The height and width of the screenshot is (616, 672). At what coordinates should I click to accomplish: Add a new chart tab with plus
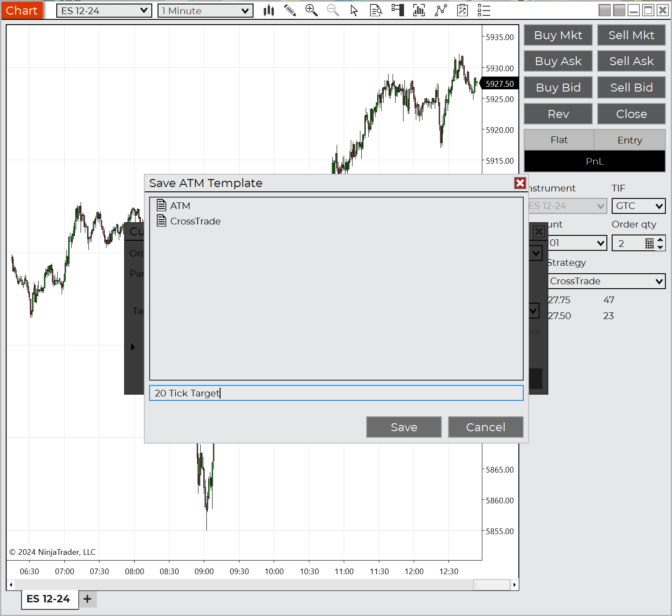(x=88, y=599)
